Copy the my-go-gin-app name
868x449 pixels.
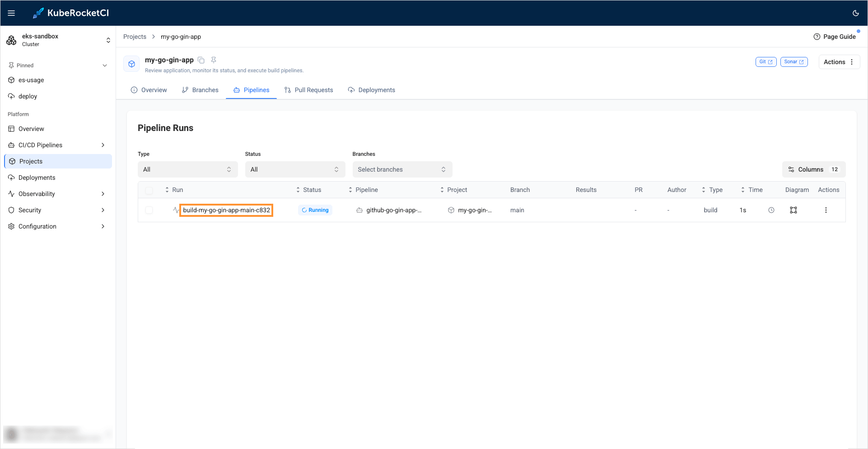(201, 60)
